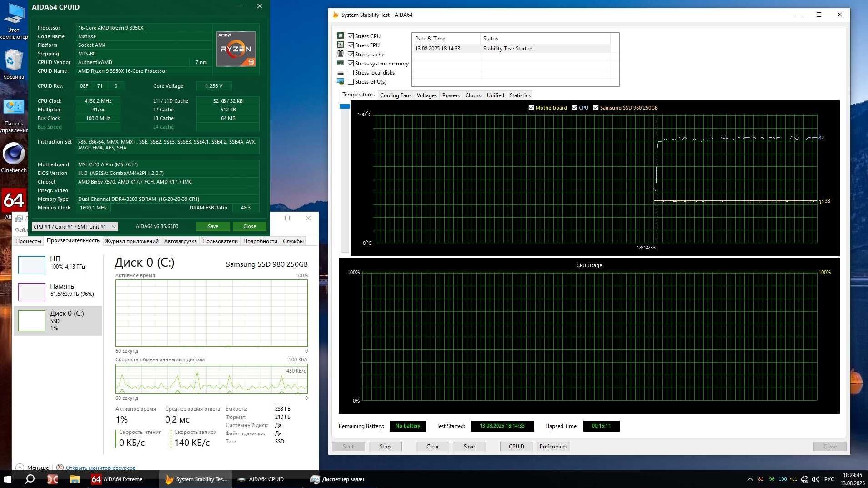
Task: Open Журнал приложений tab
Action: 132,241
